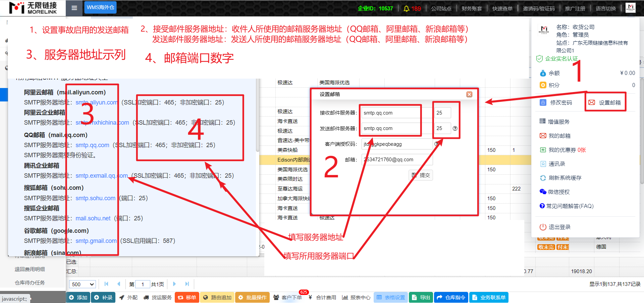The height and width of the screenshot is (303, 644).
Task: Click the 仓库指令 button
Action: tap(451, 297)
